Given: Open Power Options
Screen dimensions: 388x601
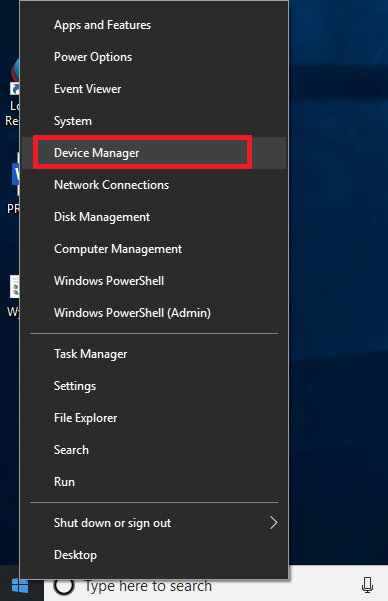Looking at the screenshot, I should (x=154, y=57).
